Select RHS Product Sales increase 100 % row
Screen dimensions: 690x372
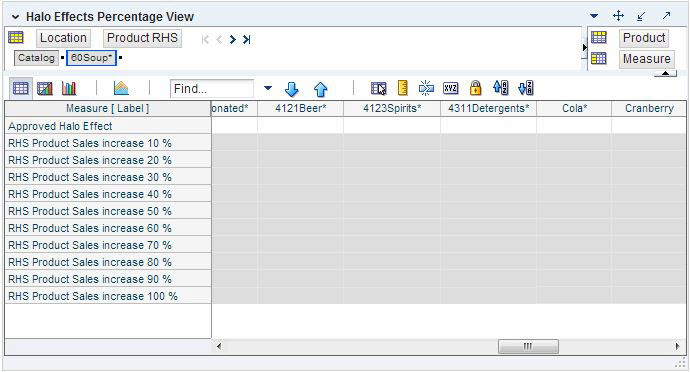tap(108, 296)
